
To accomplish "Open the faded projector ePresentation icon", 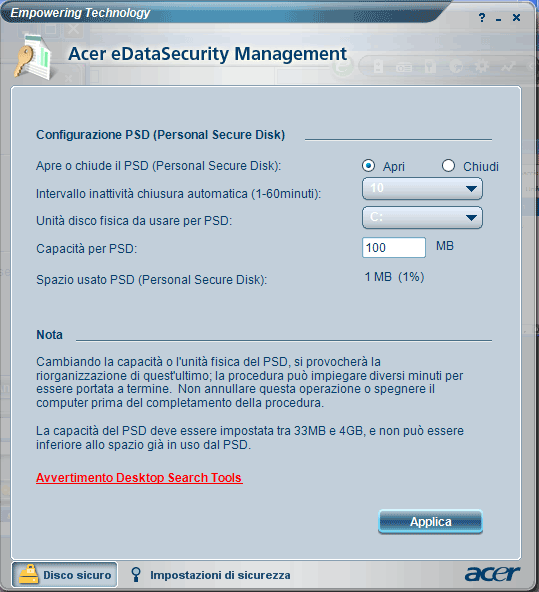I will pyautogui.click(x=403, y=68).
